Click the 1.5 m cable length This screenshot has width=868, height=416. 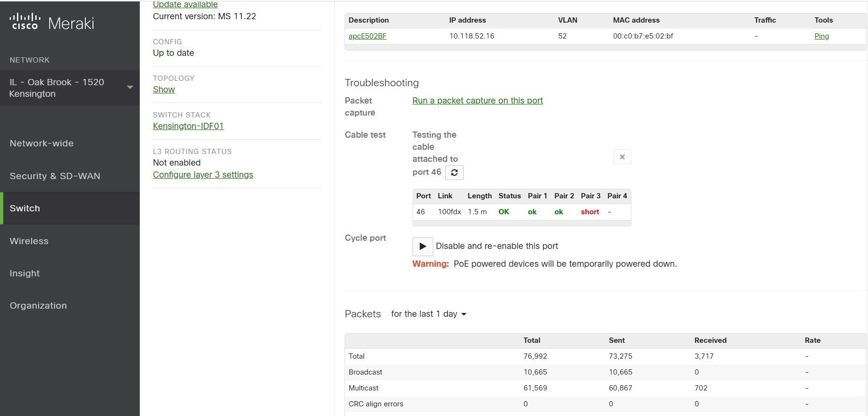pyautogui.click(x=477, y=212)
